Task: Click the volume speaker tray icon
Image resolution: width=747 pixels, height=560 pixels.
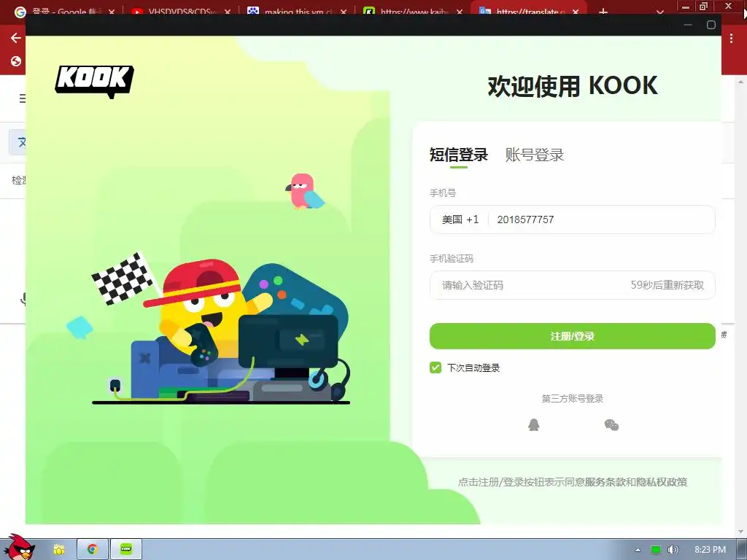Action: [673, 550]
